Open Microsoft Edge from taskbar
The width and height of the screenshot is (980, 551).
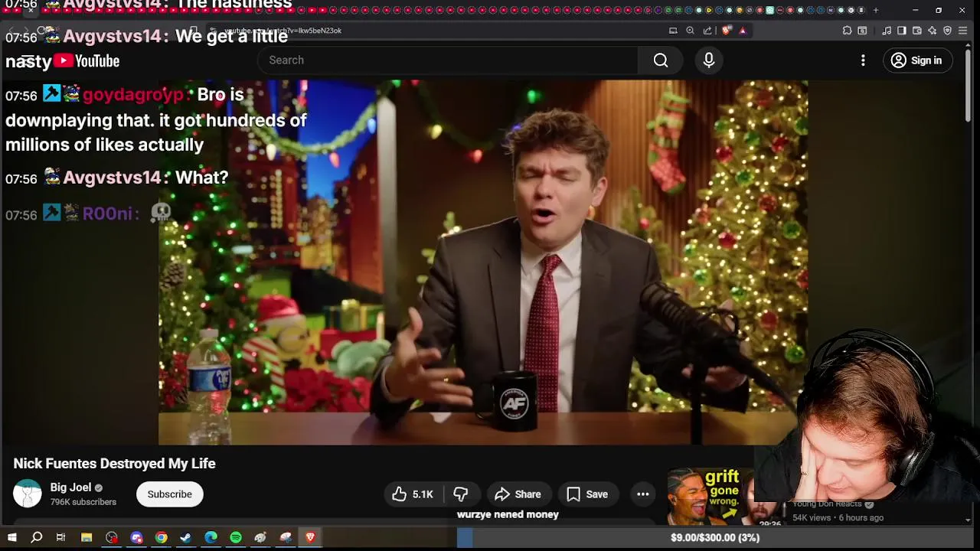211,538
